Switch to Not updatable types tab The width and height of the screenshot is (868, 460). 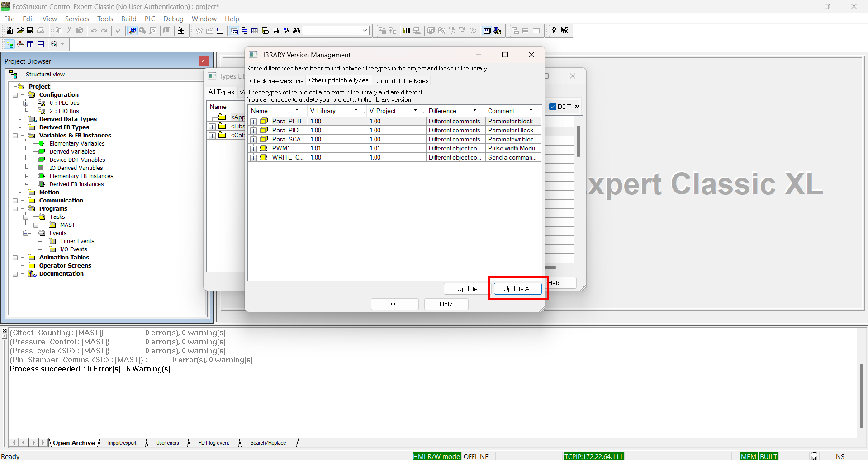[401, 81]
